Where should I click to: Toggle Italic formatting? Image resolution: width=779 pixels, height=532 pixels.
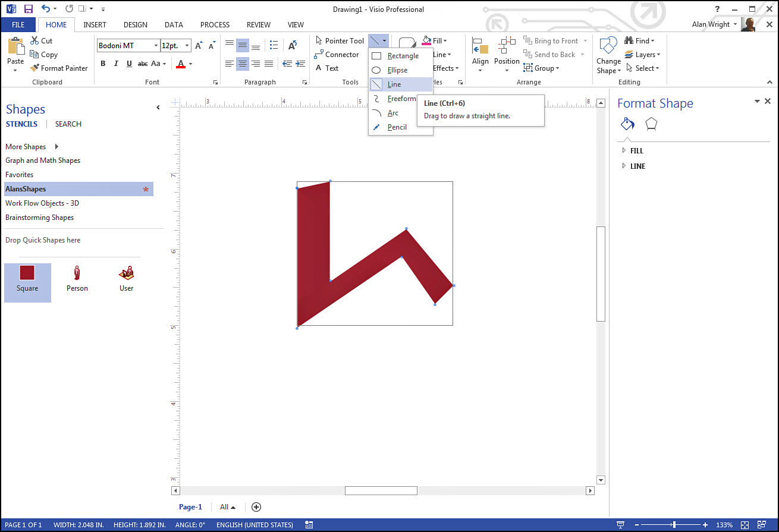(x=116, y=64)
